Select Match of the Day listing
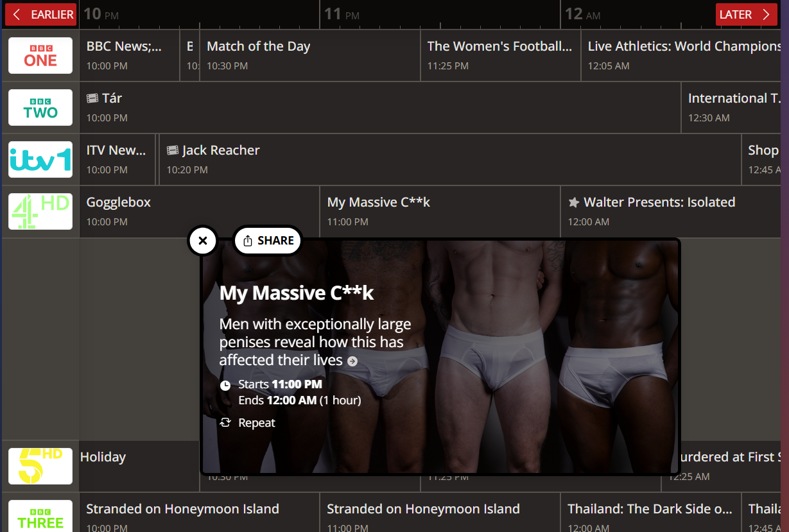Image resolution: width=789 pixels, height=532 pixels. tap(310, 55)
